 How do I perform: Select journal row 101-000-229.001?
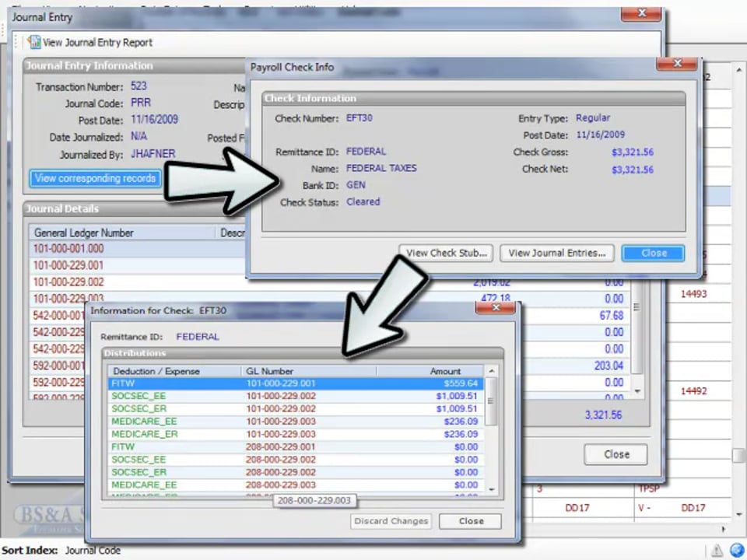tap(139, 265)
